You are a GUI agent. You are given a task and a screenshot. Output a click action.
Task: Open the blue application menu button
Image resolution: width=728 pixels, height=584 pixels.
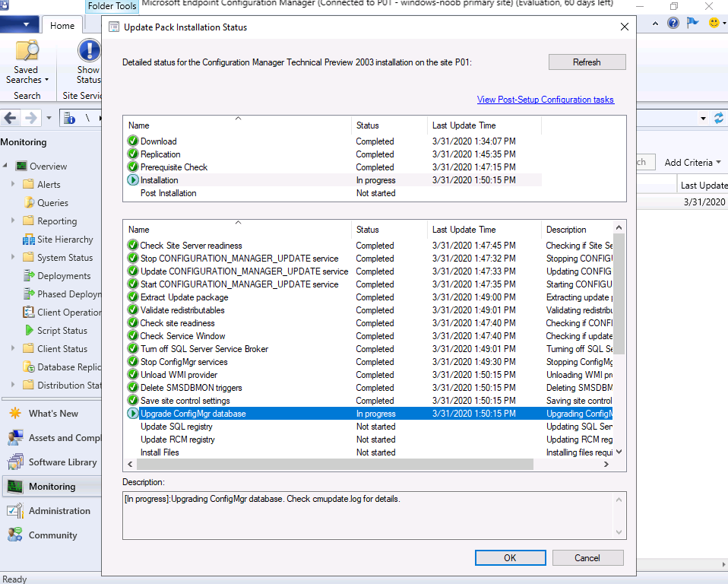tap(19, 24)
